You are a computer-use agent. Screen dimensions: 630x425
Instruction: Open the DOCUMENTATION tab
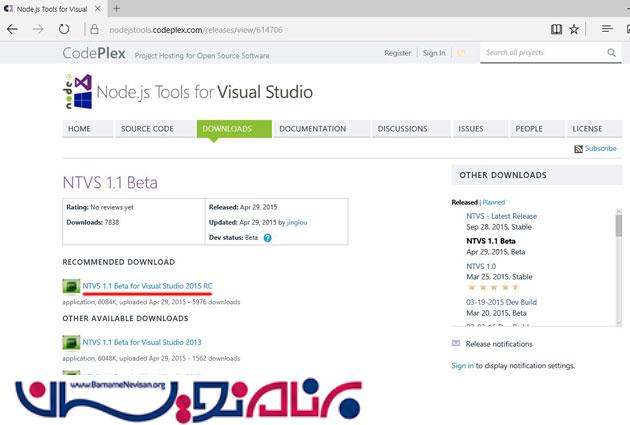(322, 129)
